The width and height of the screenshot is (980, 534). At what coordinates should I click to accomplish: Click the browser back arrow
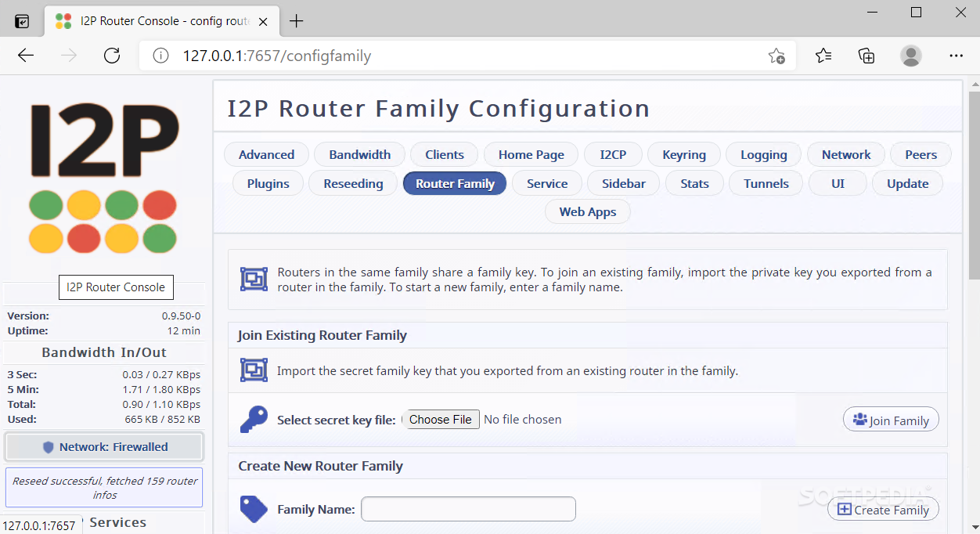[26, 56]
